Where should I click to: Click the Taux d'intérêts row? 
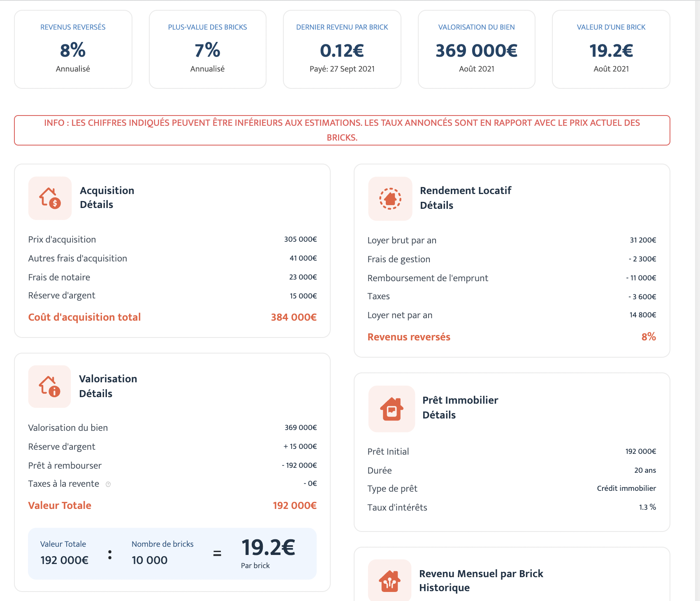coord(511,507)
